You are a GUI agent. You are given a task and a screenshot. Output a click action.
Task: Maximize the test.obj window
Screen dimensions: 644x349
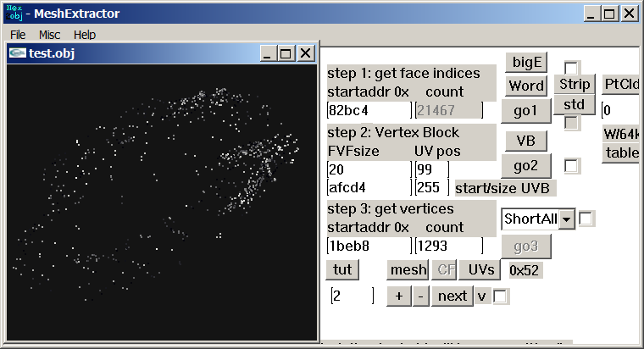click(x=286, y=53)
